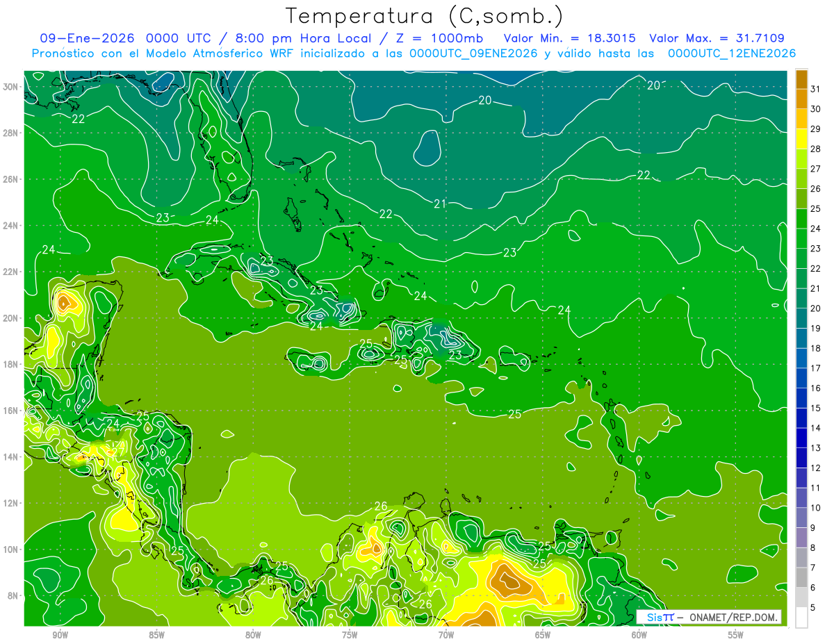This screenshot has height=644, width=834.
Task: Select the pressure level "Z = 1000mb"
Action: [x=441, y=38]
